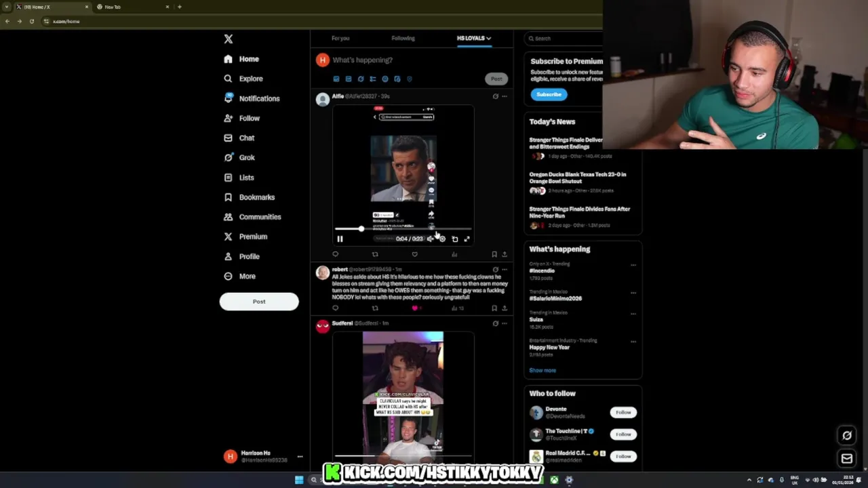Switch to the New Tab browser tab
The image size is (868, 488).
133,7
